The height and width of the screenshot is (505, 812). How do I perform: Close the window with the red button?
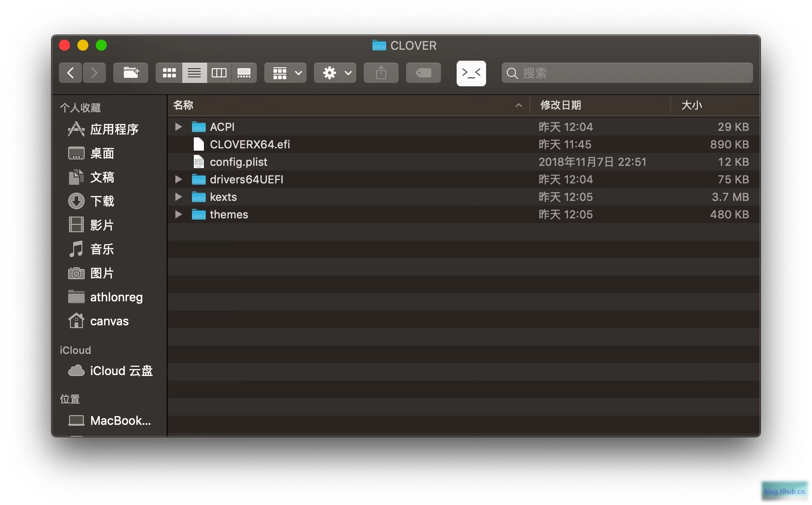(64, 45)
